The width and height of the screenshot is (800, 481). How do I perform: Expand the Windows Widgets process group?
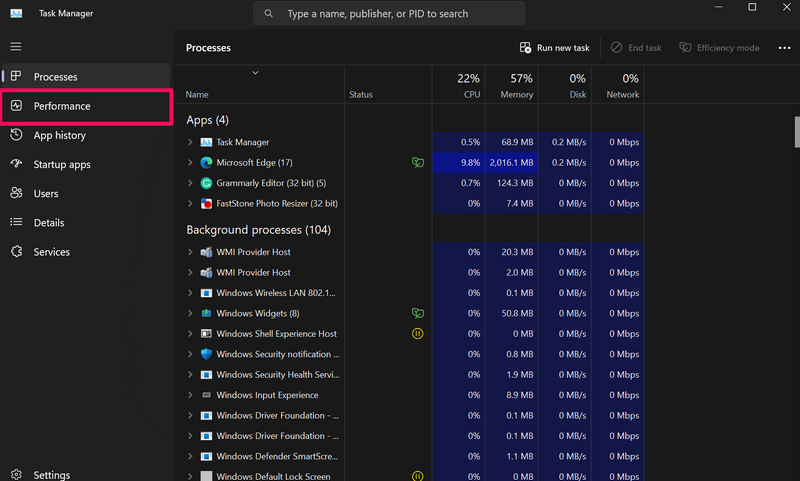click(x=190, y=313)
